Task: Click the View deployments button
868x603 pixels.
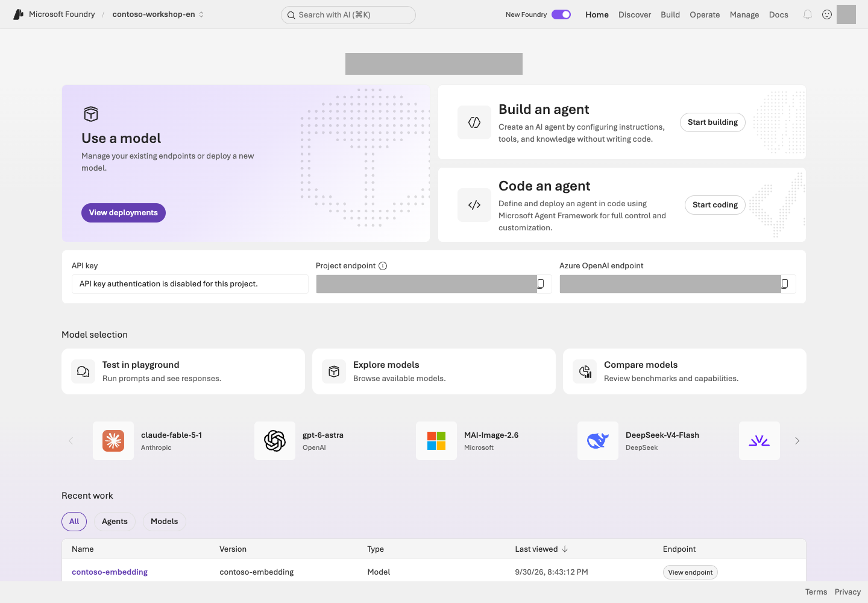Action: [124, 213]
